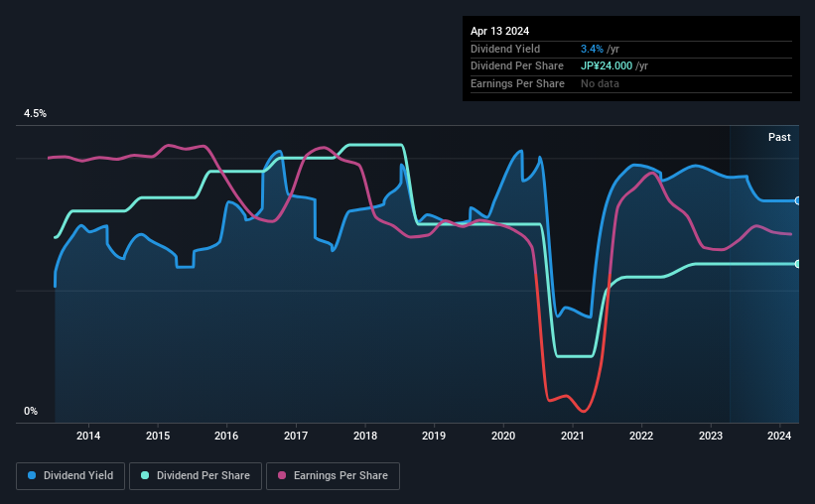Click the 4.5% y-axis label
Image resolution: width=815 pixels, height=504 pixels.
(x=35, y=113)
